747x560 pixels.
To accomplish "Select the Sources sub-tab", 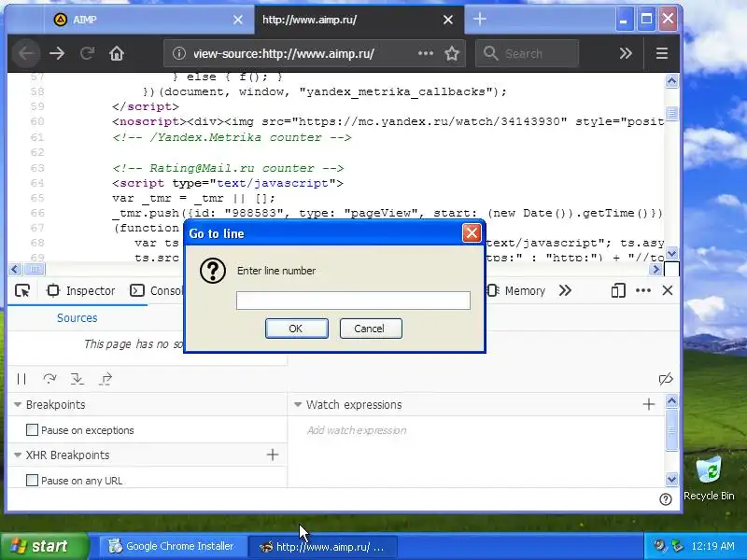I will 78,318.
